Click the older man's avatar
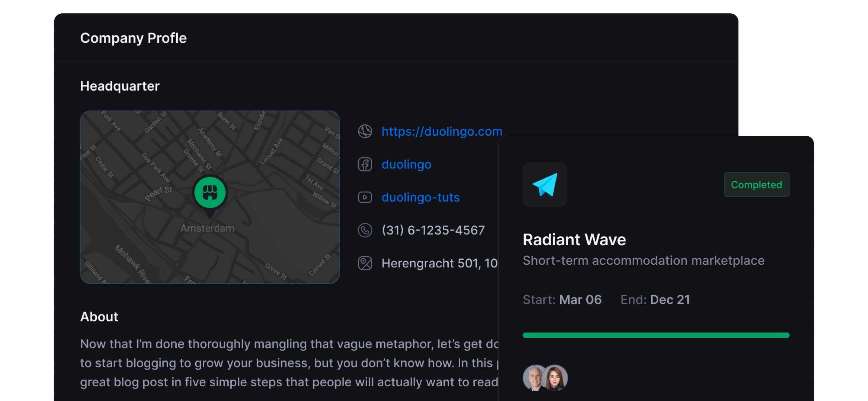868x401 pixels. point(532,377)
